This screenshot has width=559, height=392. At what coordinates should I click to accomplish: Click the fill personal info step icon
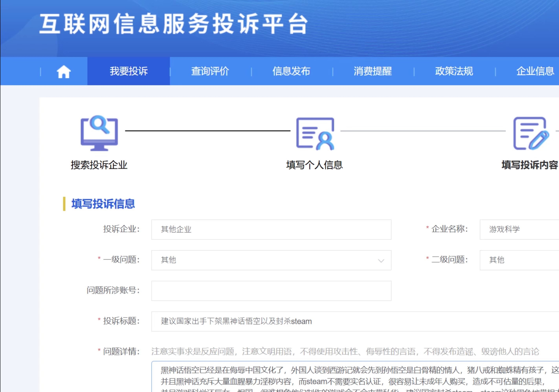(315, 134)
